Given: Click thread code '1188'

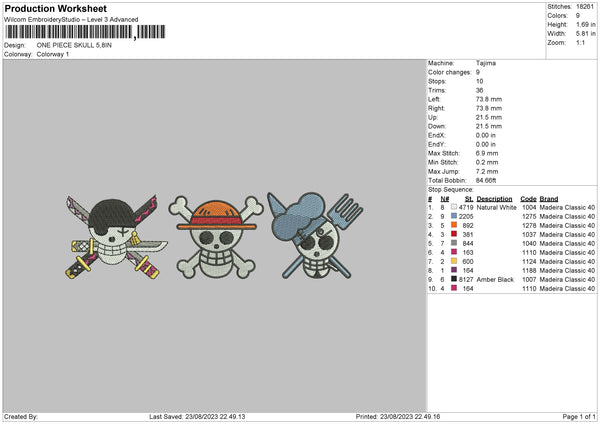Looking at the screenshot, I should click(529, 270).
